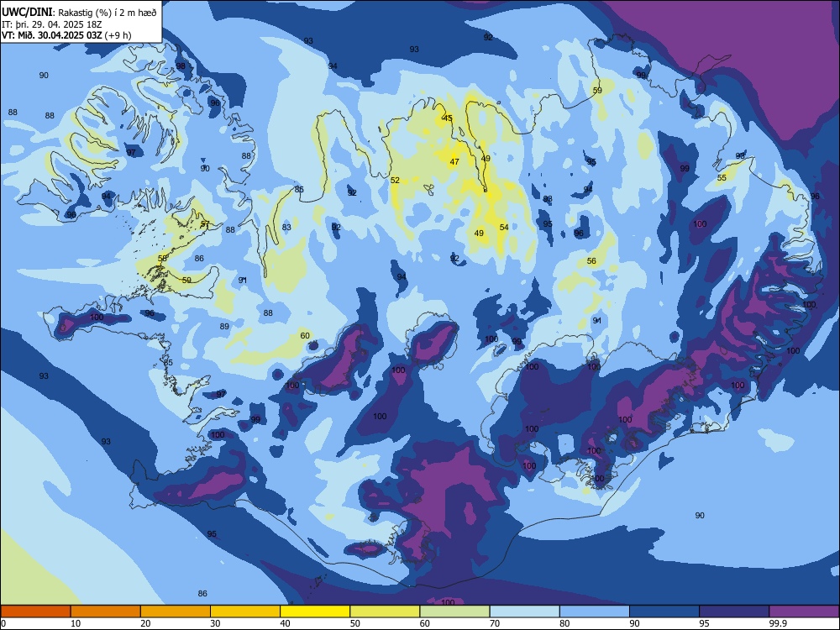Click the legend tick label 20
Viewport: 840px width, 630px height.
pyautogui.click(x=145, y=623)
